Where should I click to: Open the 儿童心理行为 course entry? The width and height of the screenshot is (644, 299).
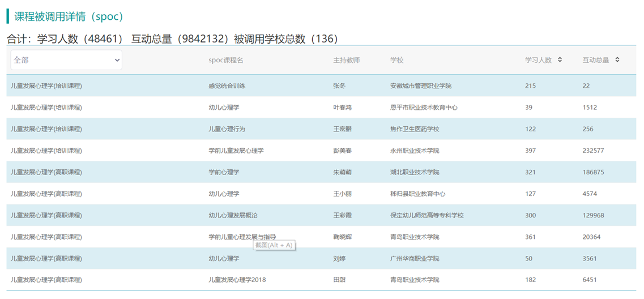[x=227, y=129]
